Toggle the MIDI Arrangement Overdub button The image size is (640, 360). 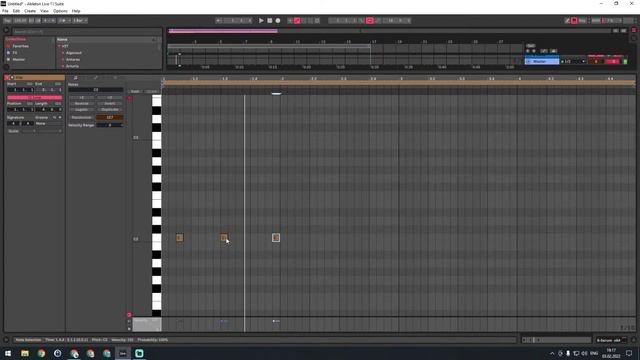point(290,20)
